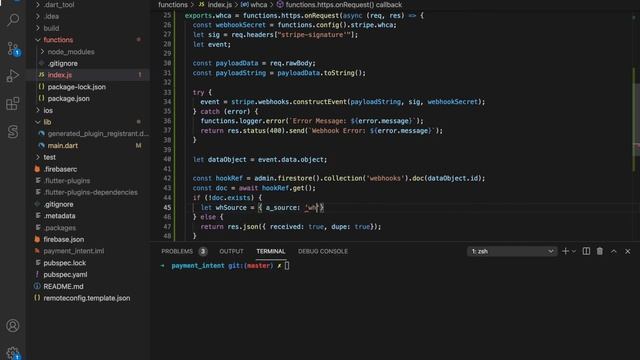The image size is (640, 360).
Task: Open the Search view in the activity bar
Action: 13,20
